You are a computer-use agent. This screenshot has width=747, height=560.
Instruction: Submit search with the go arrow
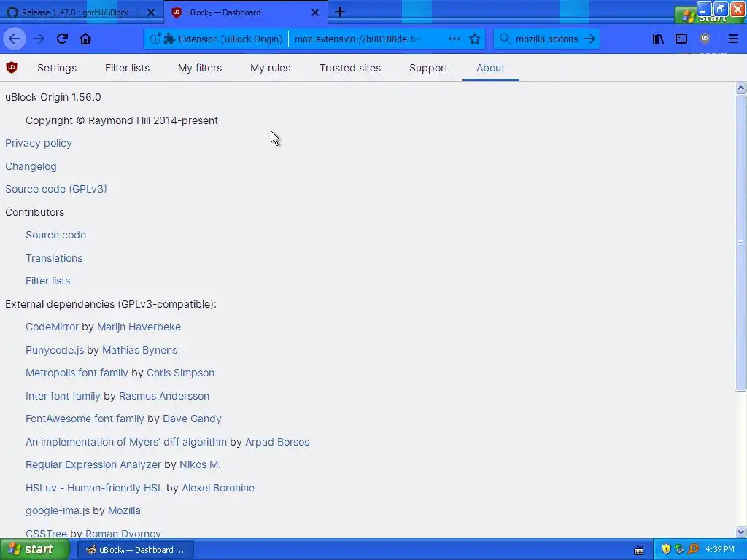tap(589, 39)
